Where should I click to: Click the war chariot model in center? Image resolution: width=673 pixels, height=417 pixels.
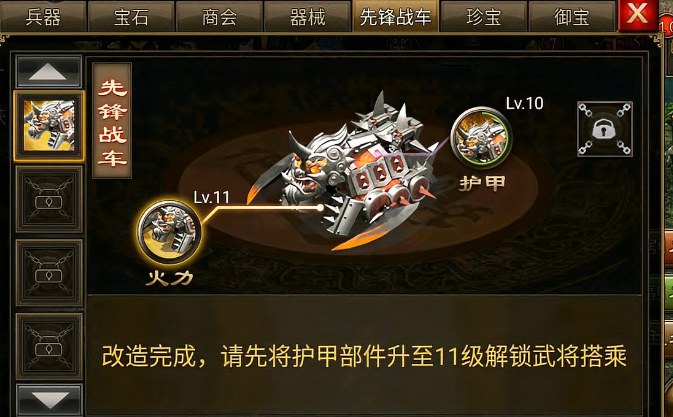tap(348, 172)
